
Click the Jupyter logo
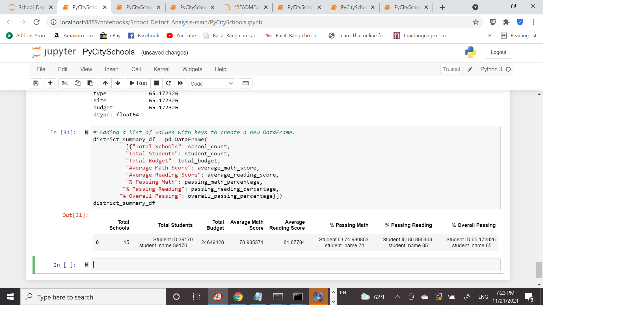pyautogui.click(x=54, y=52)
